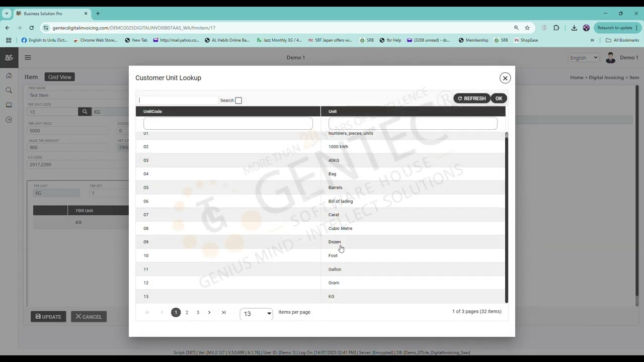644x362 pixels.
Task: Close the Customer Unit Lookup dialog
Action: click(505, 78)
